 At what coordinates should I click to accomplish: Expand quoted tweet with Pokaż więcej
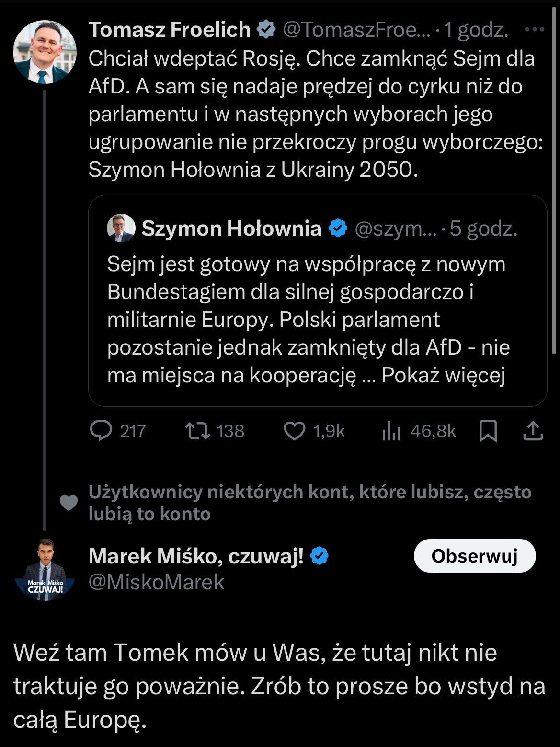click(x=443, y=376)
